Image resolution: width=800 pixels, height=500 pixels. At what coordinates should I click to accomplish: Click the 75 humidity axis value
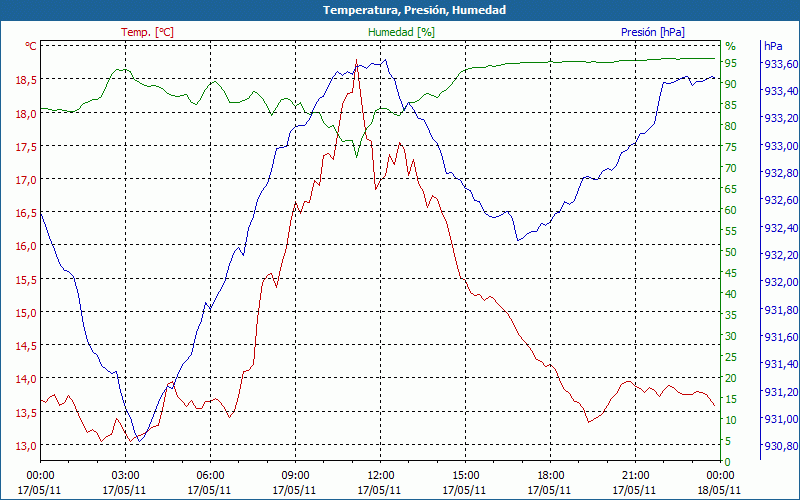pos(731,147)
